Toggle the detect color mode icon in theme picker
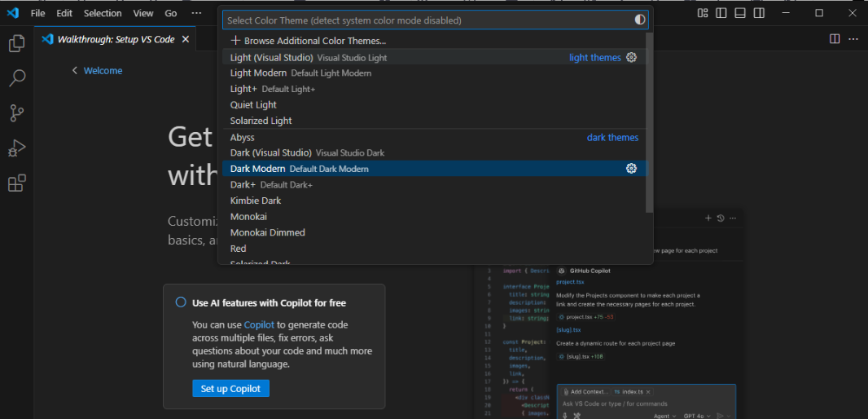The height and width of the screenshot is (419, 868). click(640, 20)
